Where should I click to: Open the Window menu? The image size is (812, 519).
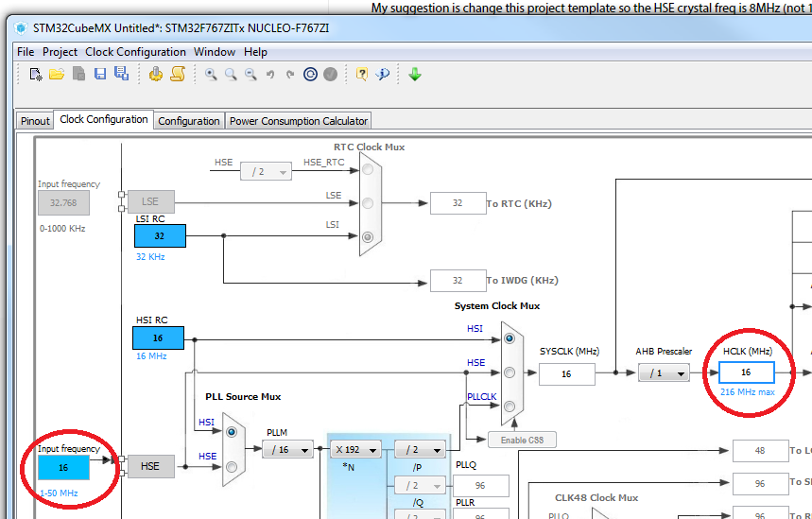(x=215, y=52)
